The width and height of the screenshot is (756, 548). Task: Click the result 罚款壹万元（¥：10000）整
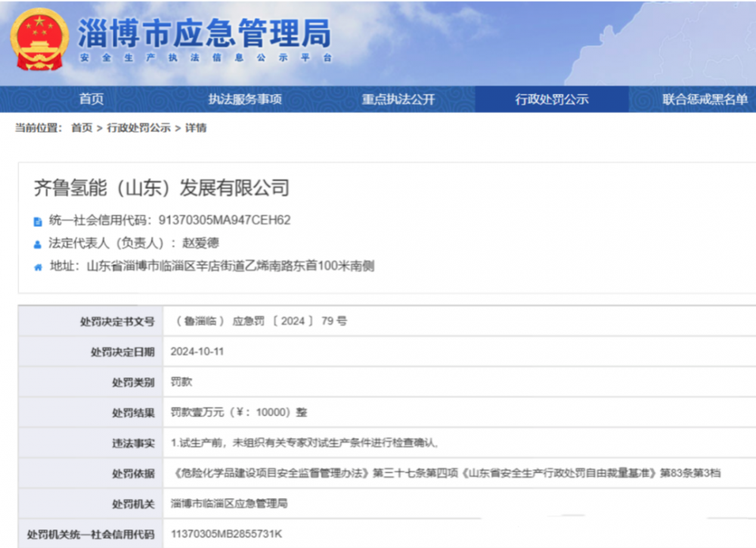(239, 412)
